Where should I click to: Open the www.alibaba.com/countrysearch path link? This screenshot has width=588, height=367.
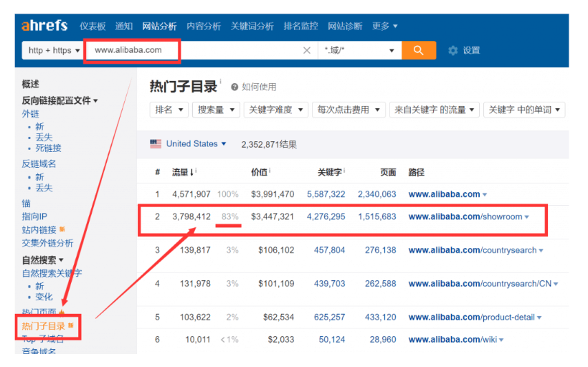[473, 250]
